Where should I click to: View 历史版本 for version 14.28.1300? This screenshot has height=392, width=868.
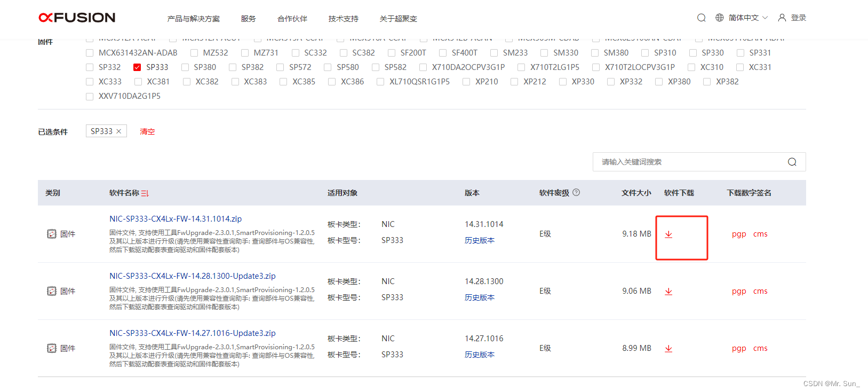480,297
